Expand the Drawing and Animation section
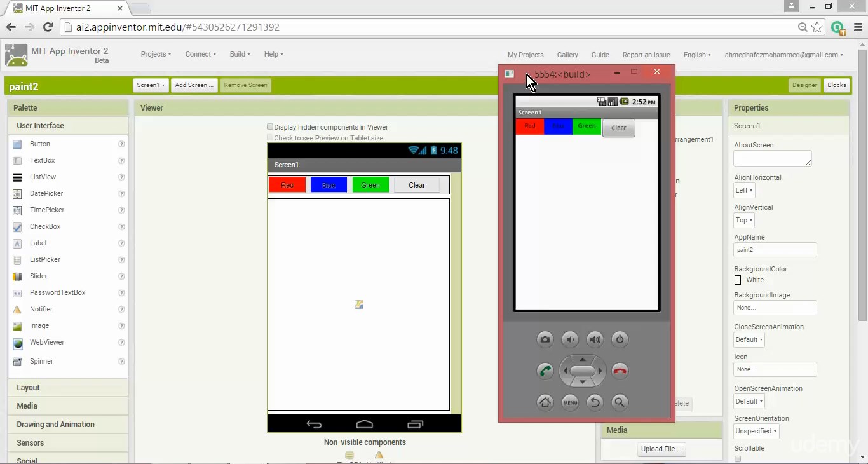 [68, 425]
